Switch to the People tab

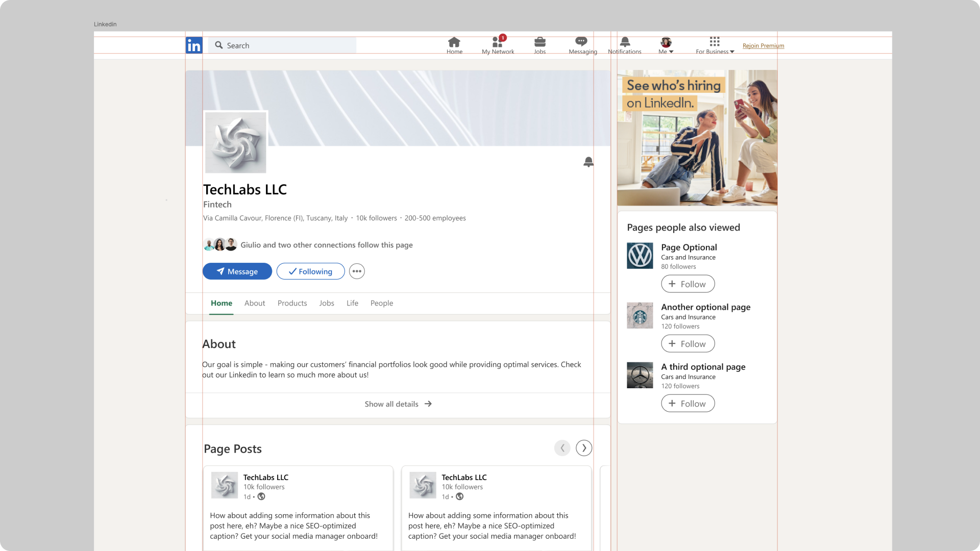pyautogui.click(x=381, y=303)
